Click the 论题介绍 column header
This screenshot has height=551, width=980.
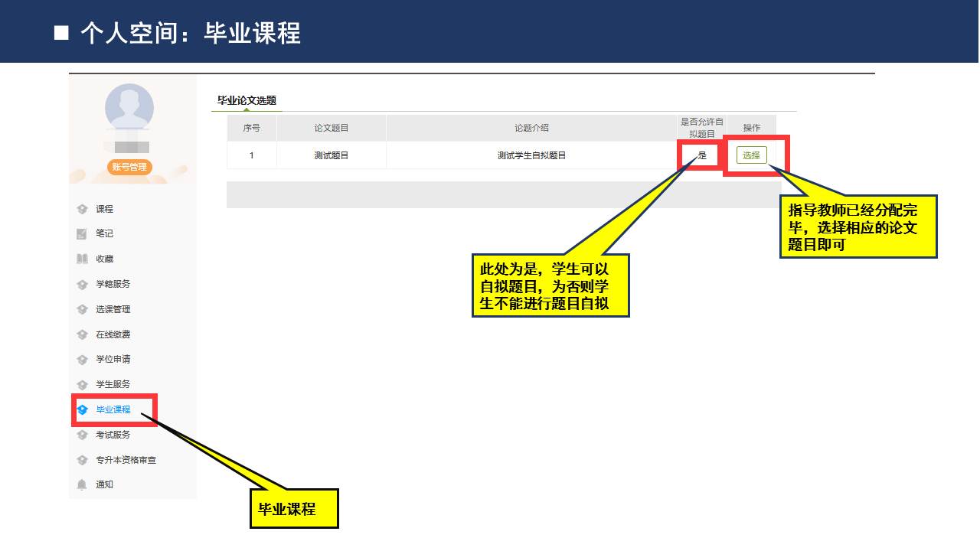531,128
